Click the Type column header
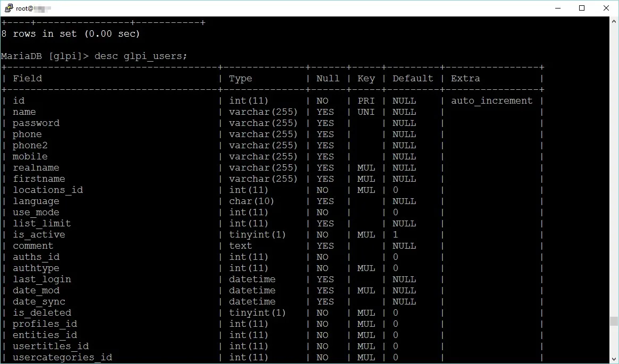 [x=241, y=78]
